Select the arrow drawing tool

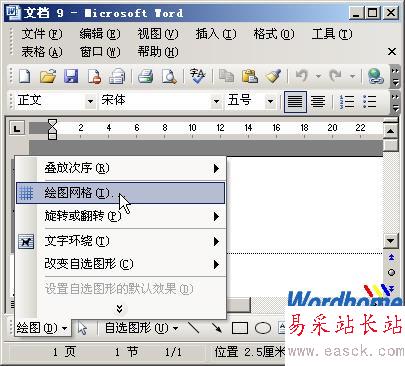click(x=217, y=328)
